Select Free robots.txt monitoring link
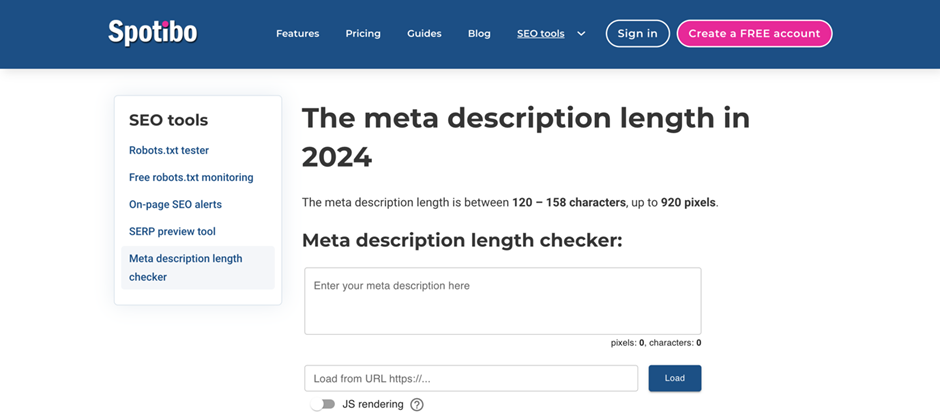 (x=191, y=177)
